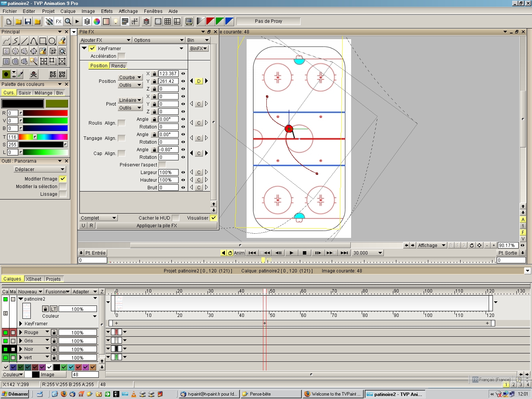Open the Déplacer tool mode dropdown
532x399 pixels.
pos(40,169)
